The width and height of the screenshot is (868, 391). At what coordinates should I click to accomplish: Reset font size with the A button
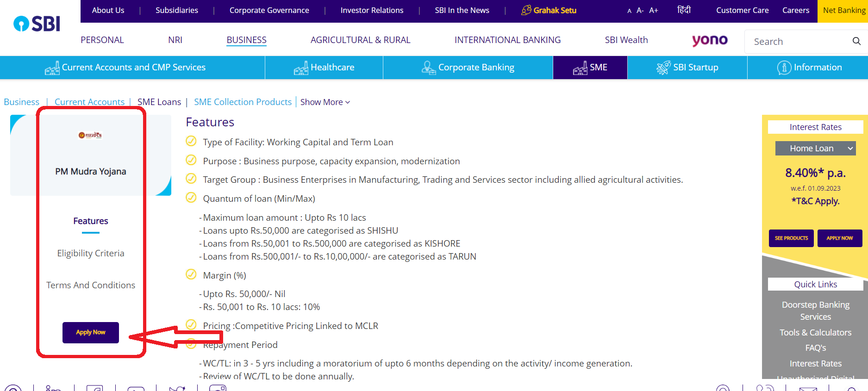click(629, 11)
